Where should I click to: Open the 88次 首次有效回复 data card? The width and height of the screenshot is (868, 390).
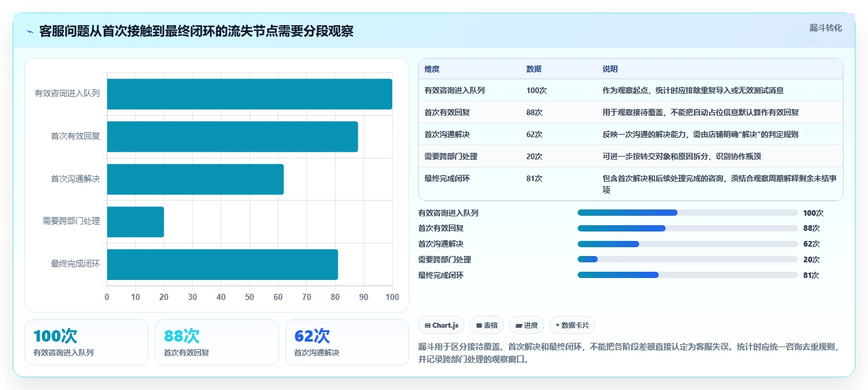217,342
